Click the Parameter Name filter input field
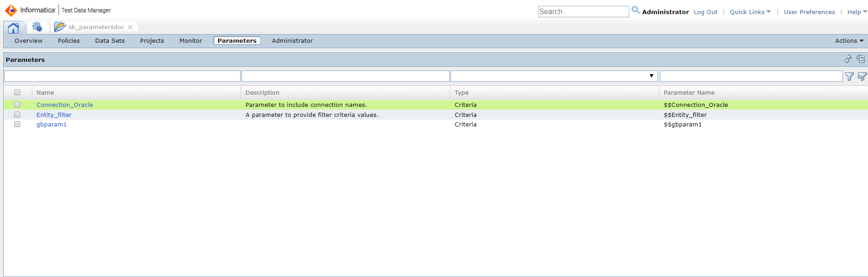868x277 pixels. [751, 76]
